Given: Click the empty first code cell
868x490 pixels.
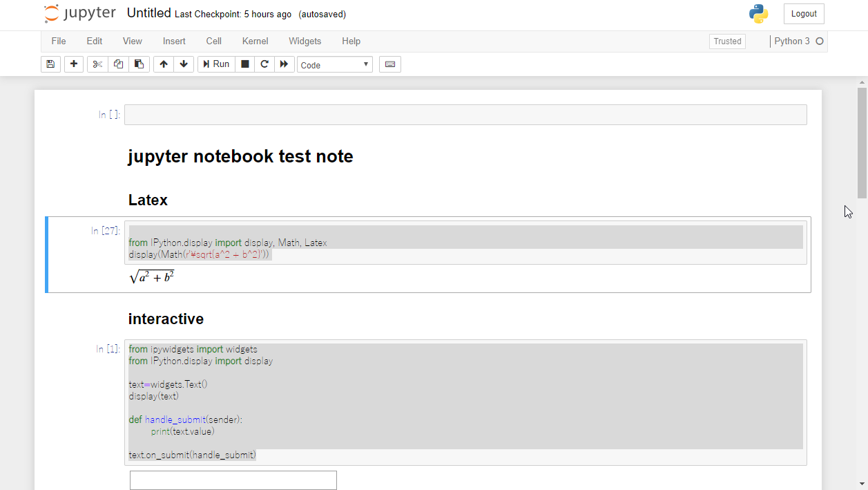Looking at the screenshot, I should 465,115.
